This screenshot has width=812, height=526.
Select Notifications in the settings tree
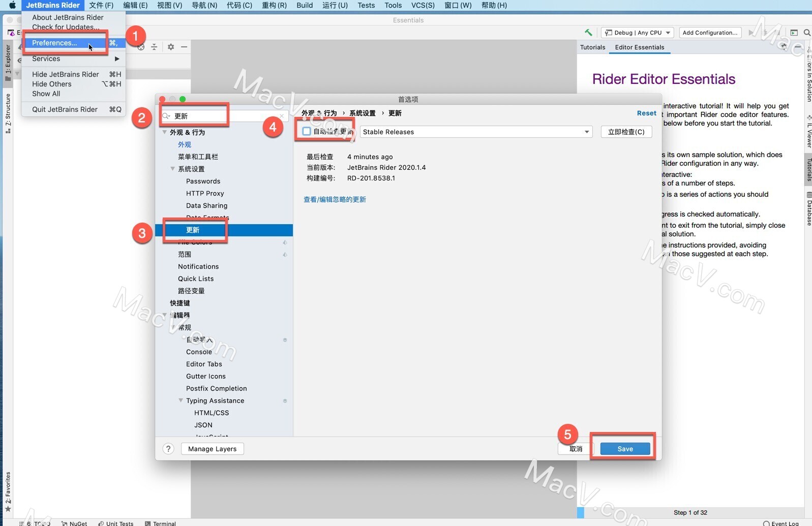198,266
